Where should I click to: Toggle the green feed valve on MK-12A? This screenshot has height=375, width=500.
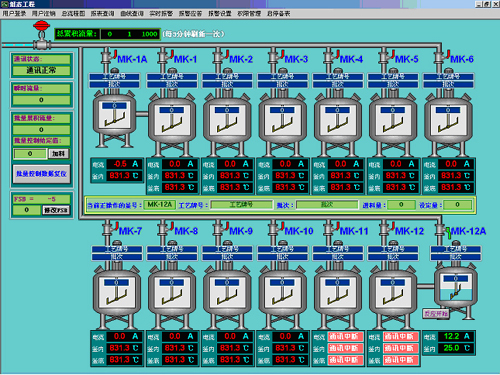[449, 232]
